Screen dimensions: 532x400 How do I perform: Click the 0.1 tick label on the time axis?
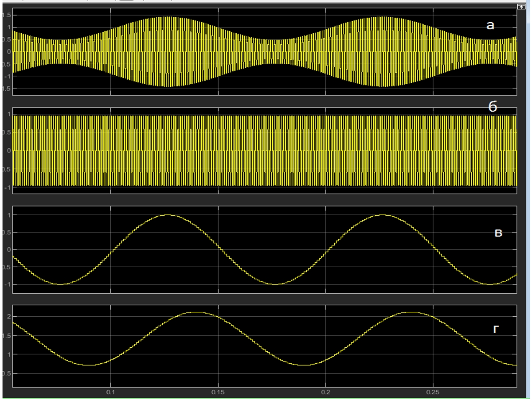(110, 392)
